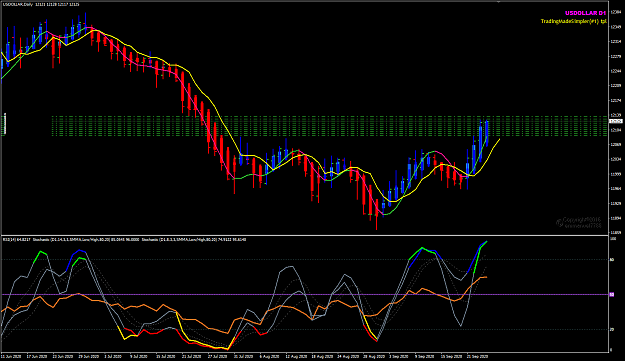Click the current price tag on price axis

(x=616, y=121)
